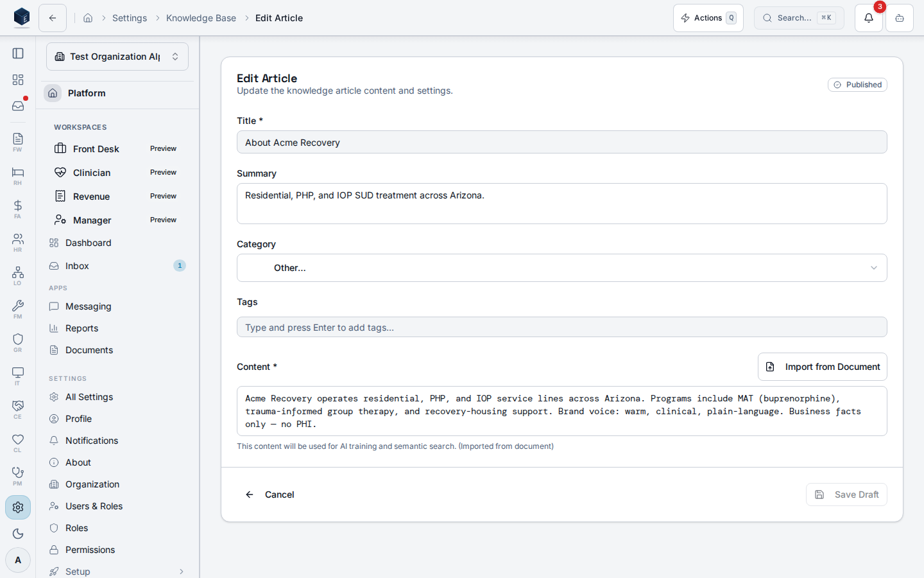
Task: Open the FA dollar module icon
Action: [x=18, y=209]
